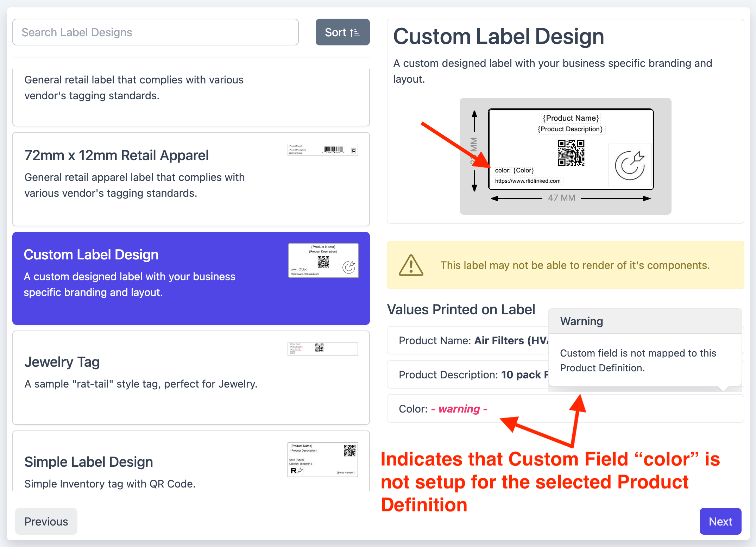The image size is (756, 547).
Task: Click the RFID logo icon on label preview
Action: [629, 165]
